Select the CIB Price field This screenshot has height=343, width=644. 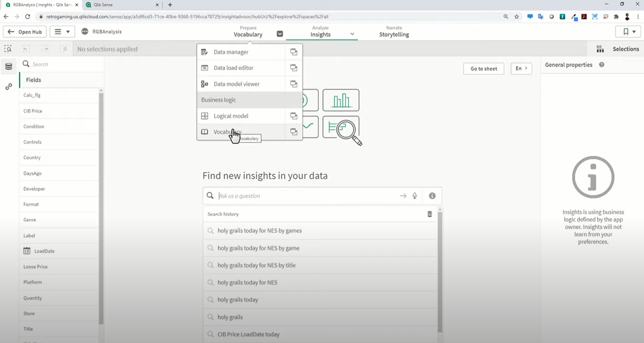[59, 111]
